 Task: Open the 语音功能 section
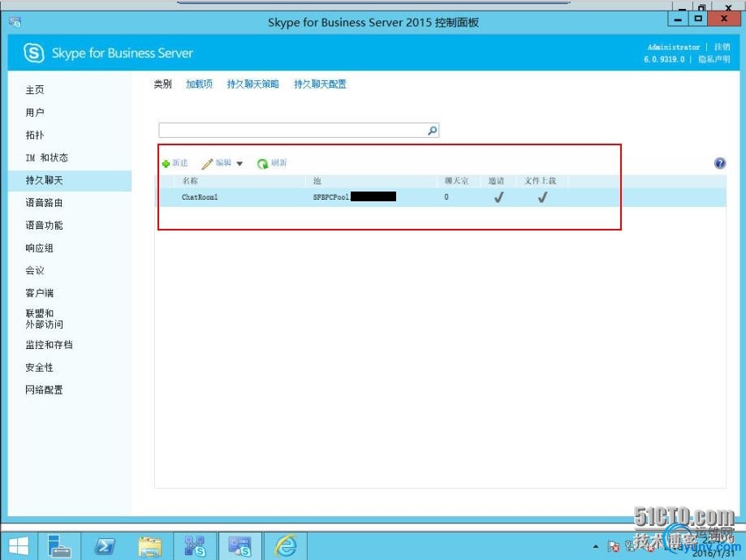coord(44,225)
